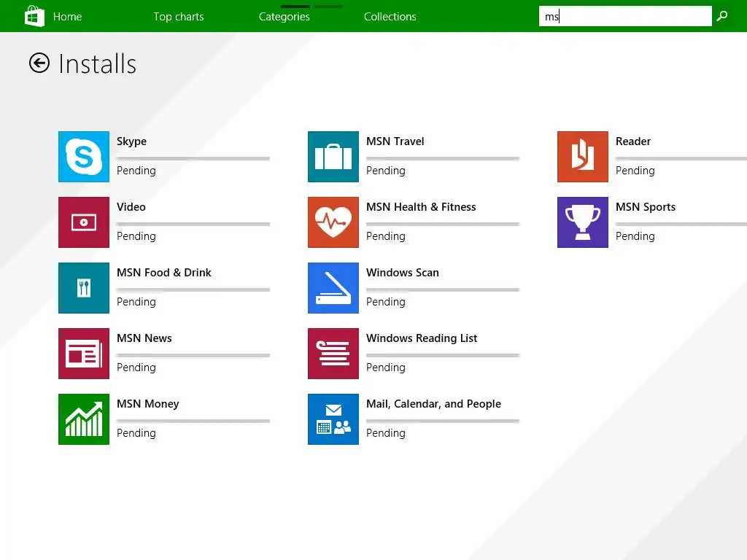Click Pending status under MSN Health & Fitness

pos(386,237)
